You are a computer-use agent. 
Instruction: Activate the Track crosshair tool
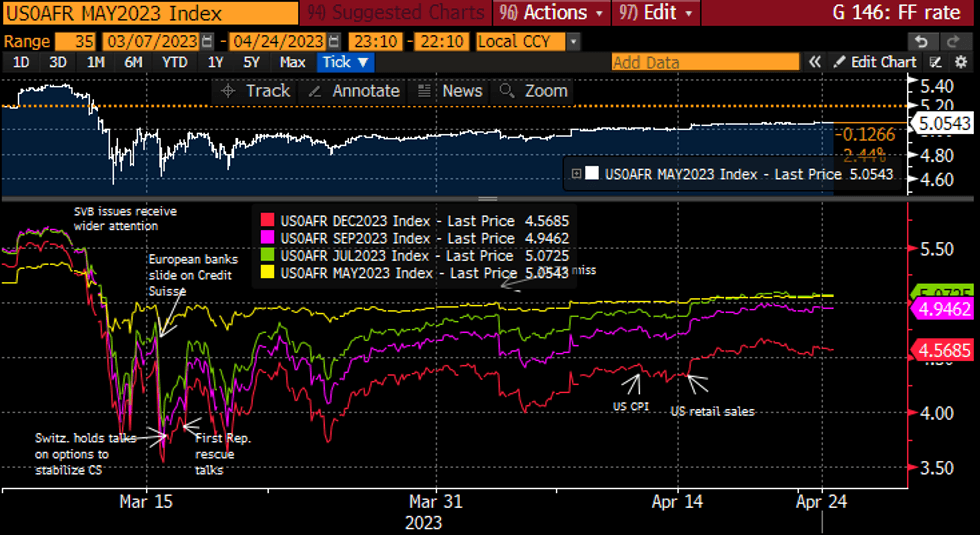coord(255,91)
